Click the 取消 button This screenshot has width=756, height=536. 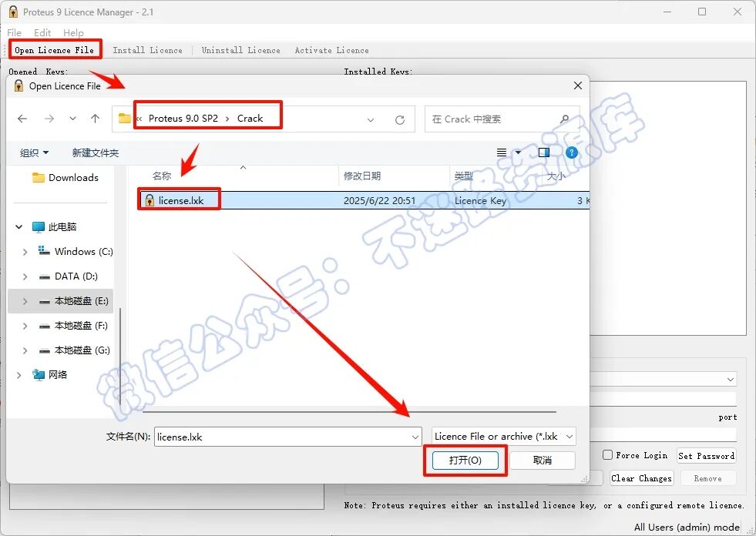click(x=543, y=461)
